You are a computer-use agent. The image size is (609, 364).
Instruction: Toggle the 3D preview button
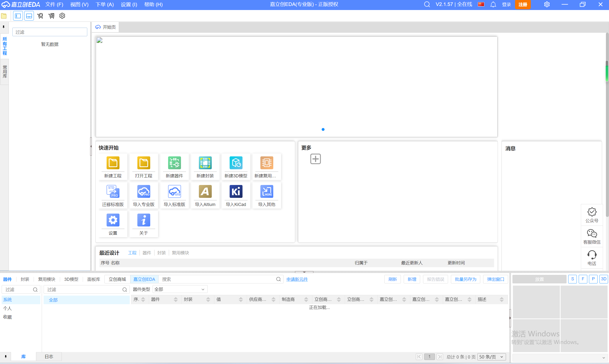coord(603,279)
